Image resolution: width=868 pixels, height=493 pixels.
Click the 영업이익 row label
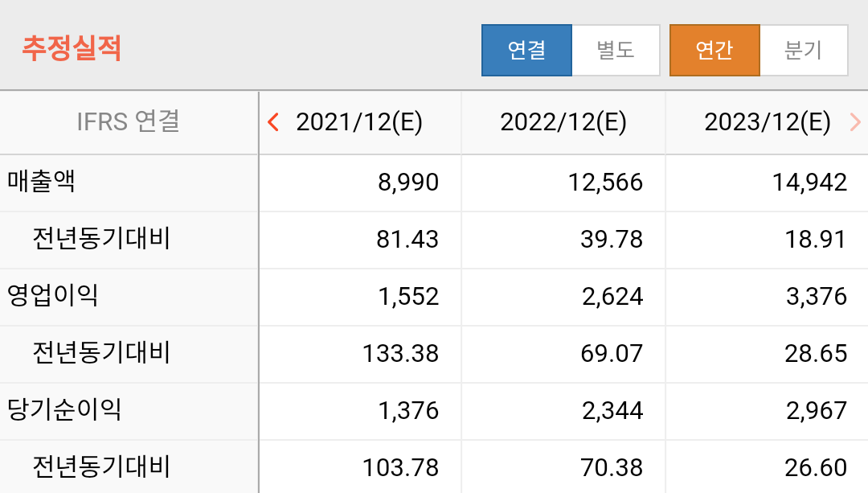pyautogui.click(x=52, y=295)
